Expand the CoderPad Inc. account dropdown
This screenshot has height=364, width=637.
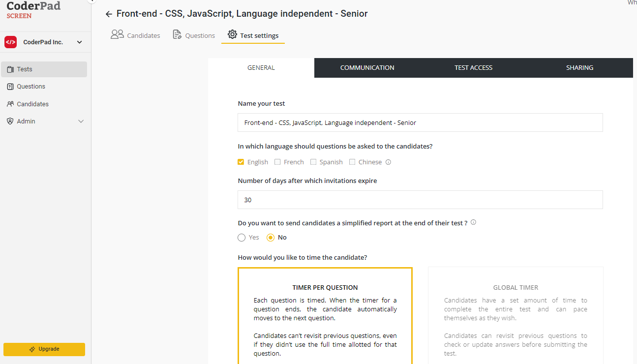pos(80,42)
